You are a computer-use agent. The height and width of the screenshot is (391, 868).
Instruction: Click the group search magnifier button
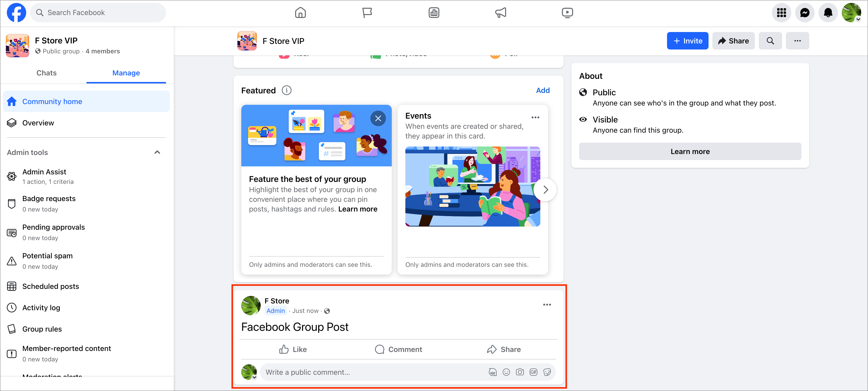click(770, 41)
